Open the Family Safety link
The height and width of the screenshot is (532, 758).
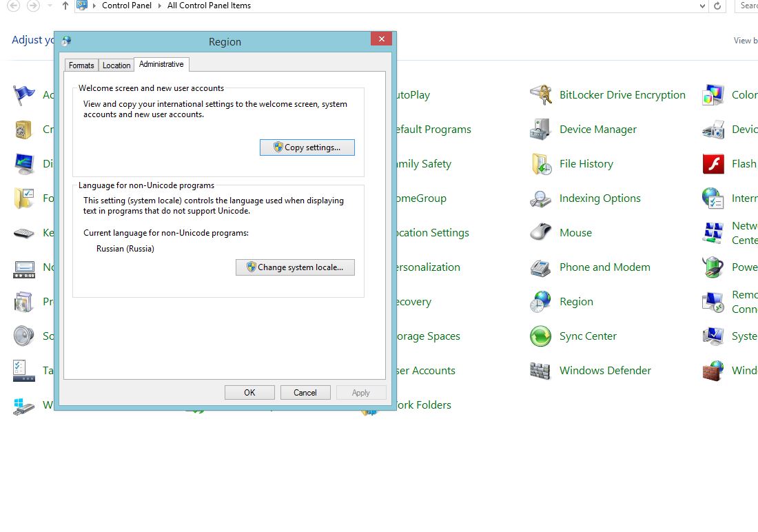(x=424, y=164)
